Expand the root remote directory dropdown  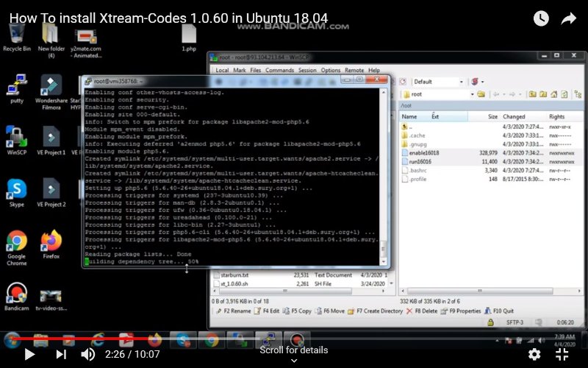(x=472, y=94)
